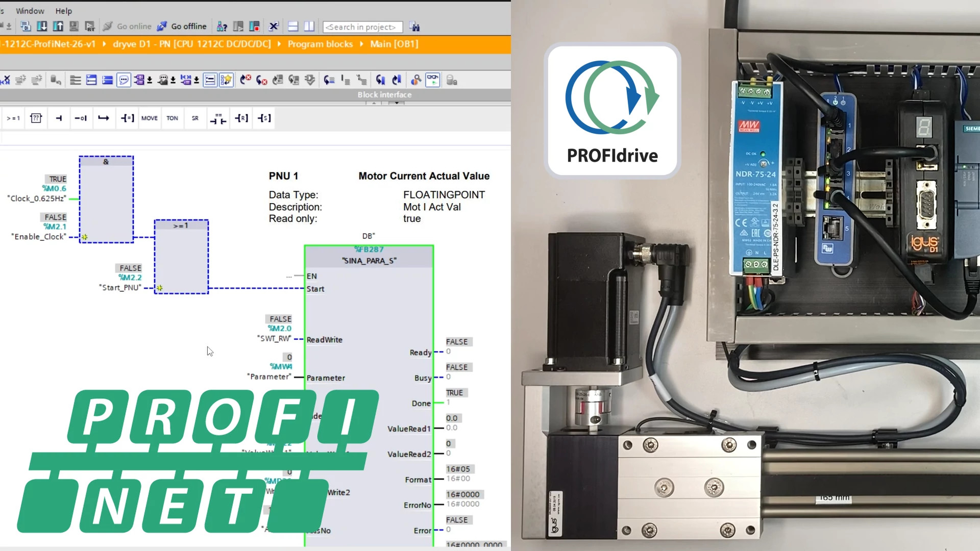Open the Accessible devices icon
This screenshot has width=980, height=551.
click(x=222, y=27)
